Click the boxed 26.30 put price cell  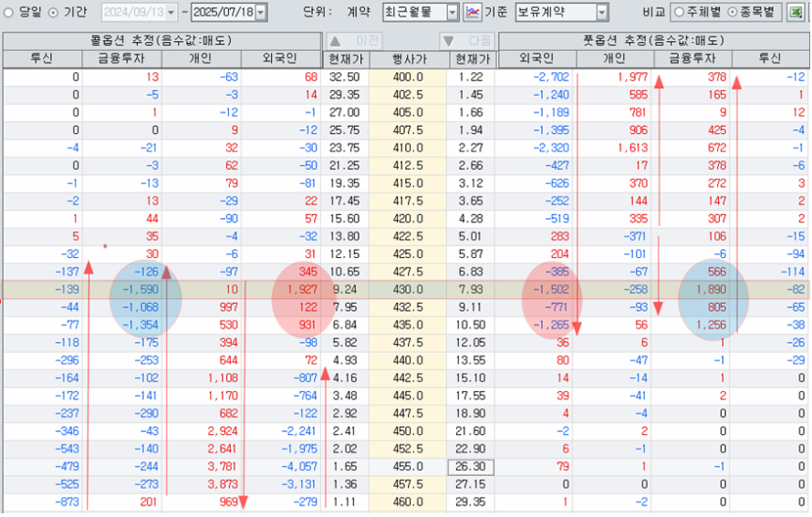[x=471, y=466]
